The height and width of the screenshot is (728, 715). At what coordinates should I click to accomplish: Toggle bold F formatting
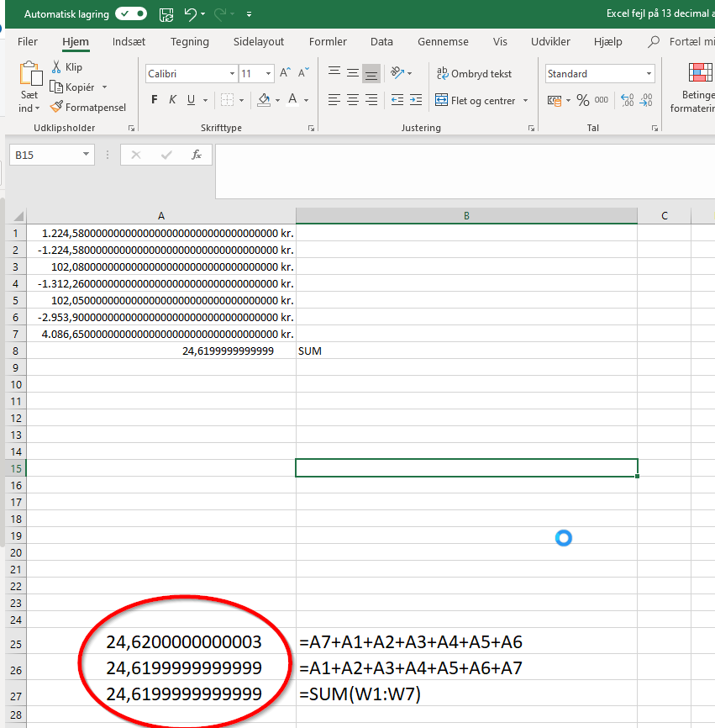[155, 100]
